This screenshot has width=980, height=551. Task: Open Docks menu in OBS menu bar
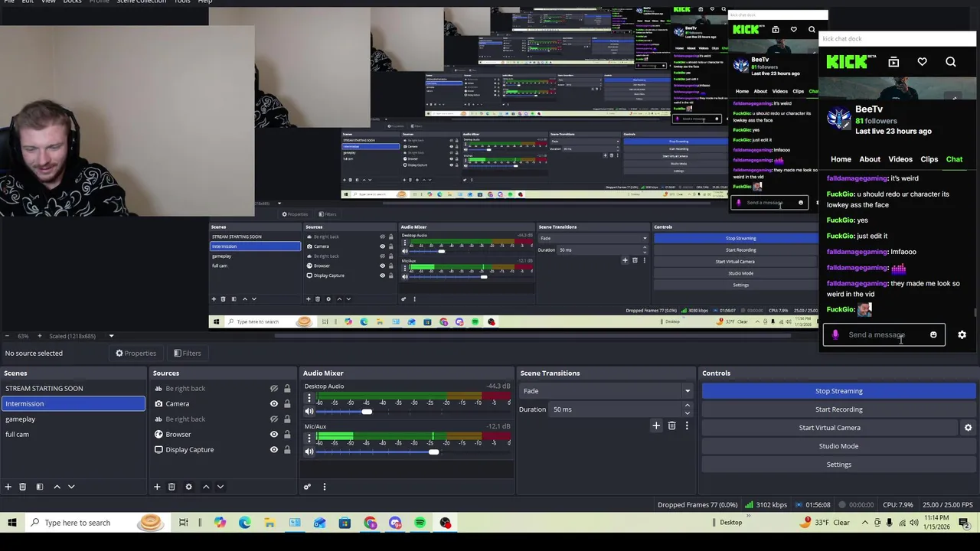[72, 2]
